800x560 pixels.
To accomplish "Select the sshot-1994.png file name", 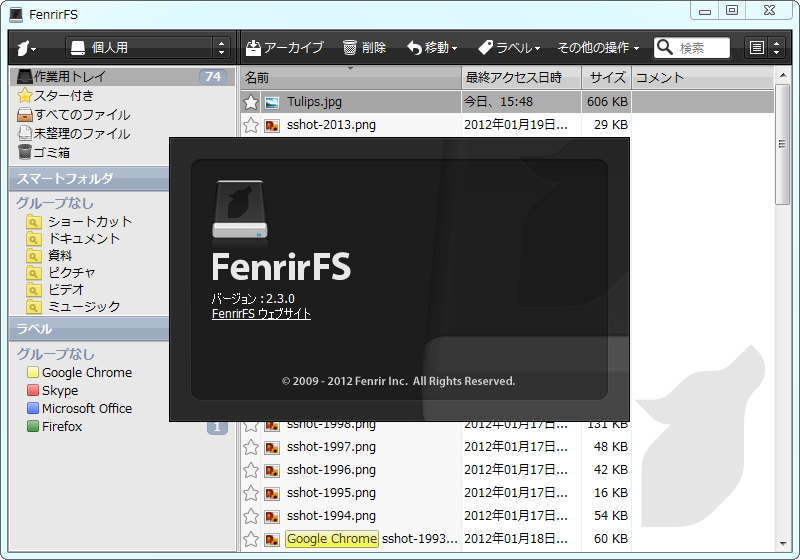I will tap(331, 516).
